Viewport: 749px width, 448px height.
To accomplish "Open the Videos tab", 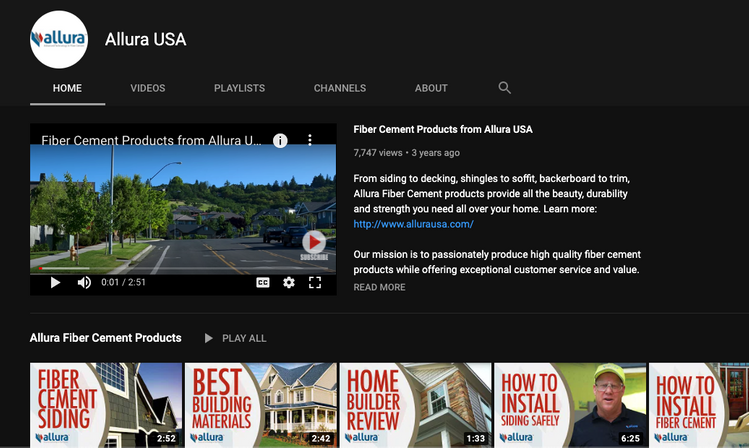I will click(148, 88).
